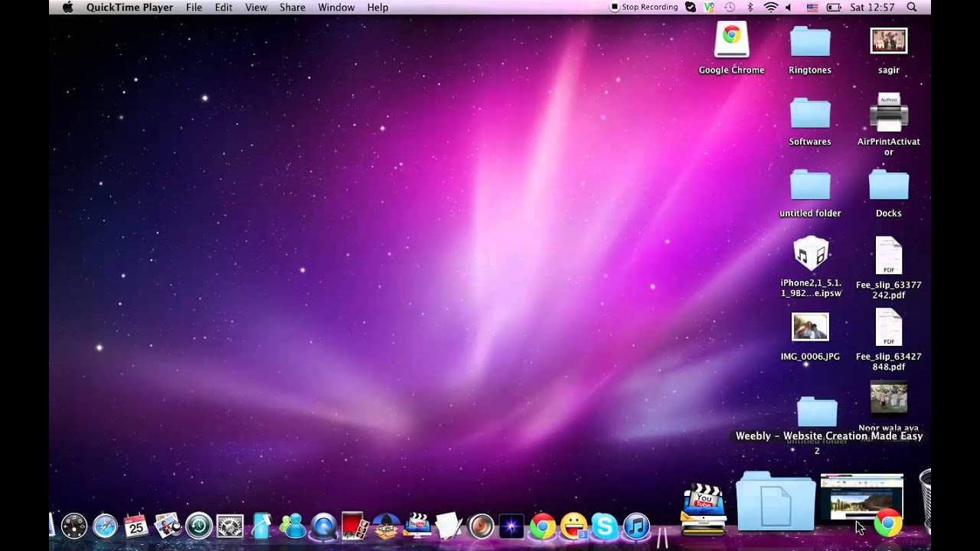Click the Skype icon in the Dock

604,526
